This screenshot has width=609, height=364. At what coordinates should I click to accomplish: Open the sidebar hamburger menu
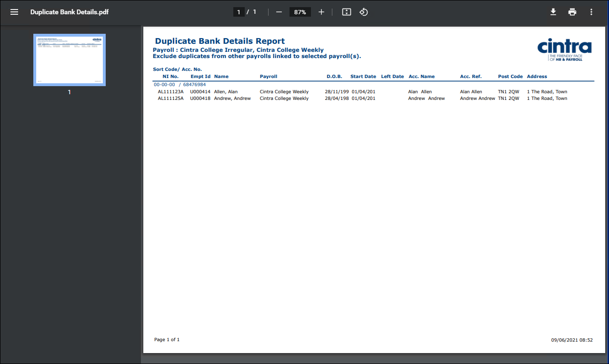pyautogui.click(x=14, y=12)
